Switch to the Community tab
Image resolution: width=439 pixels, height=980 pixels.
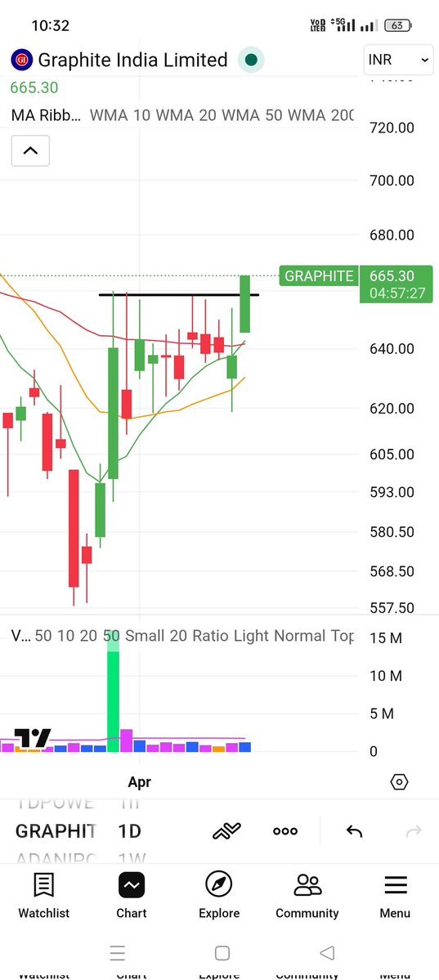pos(307,895)
